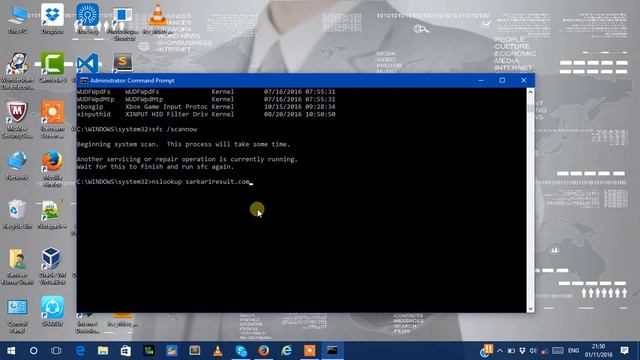Launch the SHAREit desktop shortcut
The height and width of the screenshot is (360, 640).
click(x=52, y=310)
